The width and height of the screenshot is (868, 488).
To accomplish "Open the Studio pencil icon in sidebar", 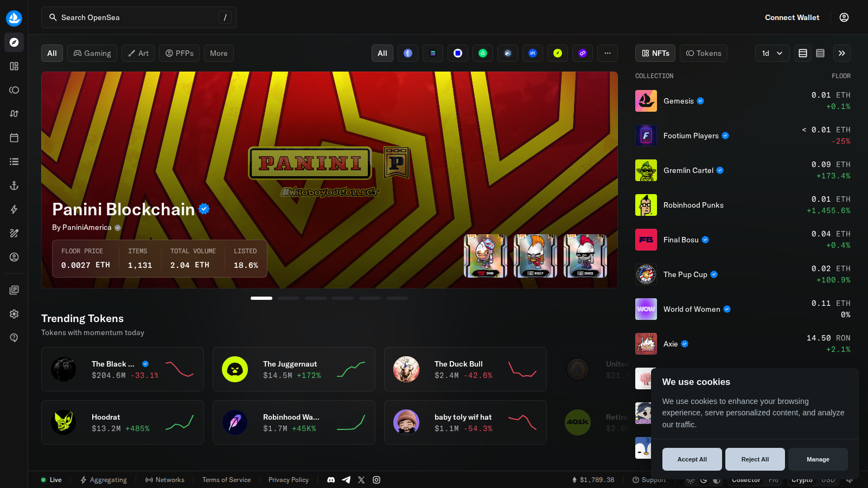I will coord(14,233).
